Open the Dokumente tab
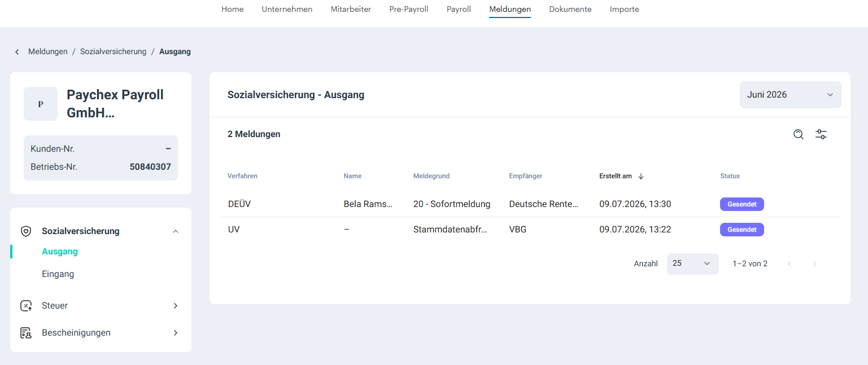This screenshot has height=365, width=868. 570,9
